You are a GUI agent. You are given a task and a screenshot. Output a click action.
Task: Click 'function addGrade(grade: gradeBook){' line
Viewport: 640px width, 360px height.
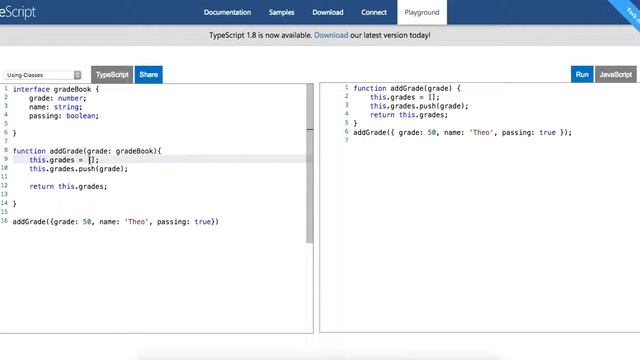click(x=87, y=151)
